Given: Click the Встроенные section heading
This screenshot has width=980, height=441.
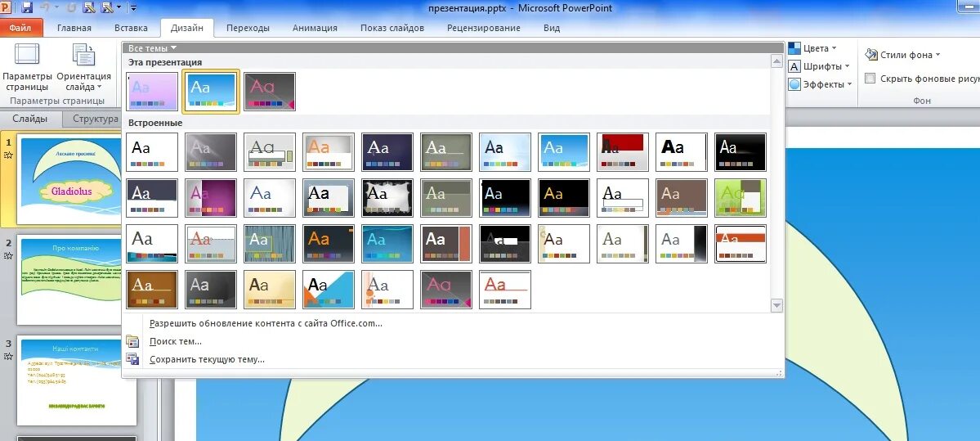Looking at the screenshot, I should point(155,124).
